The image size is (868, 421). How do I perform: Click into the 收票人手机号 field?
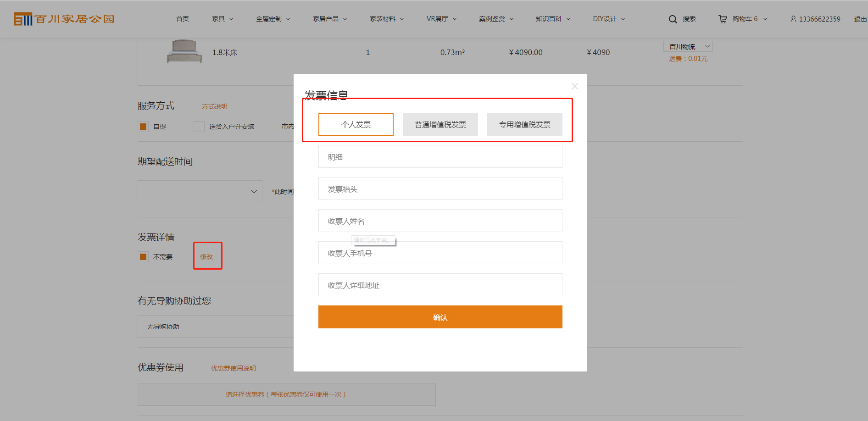coord(440,253)
